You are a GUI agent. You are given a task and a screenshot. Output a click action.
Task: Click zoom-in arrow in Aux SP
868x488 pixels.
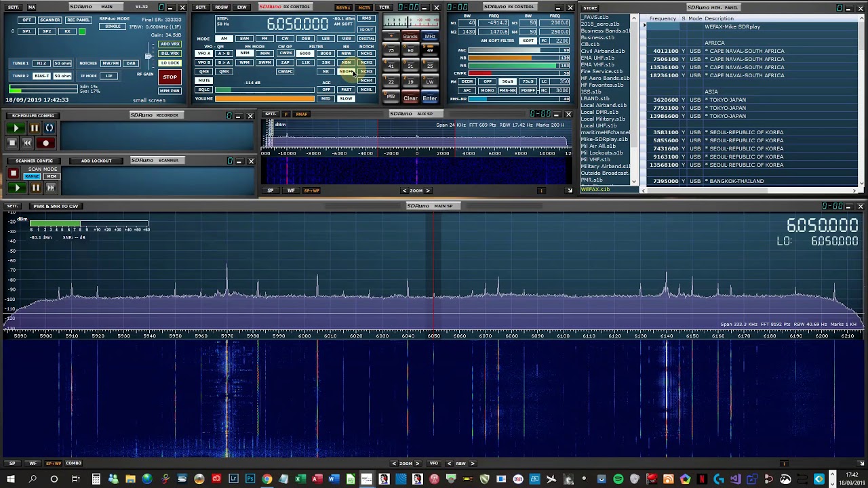[x=428, y=190]
